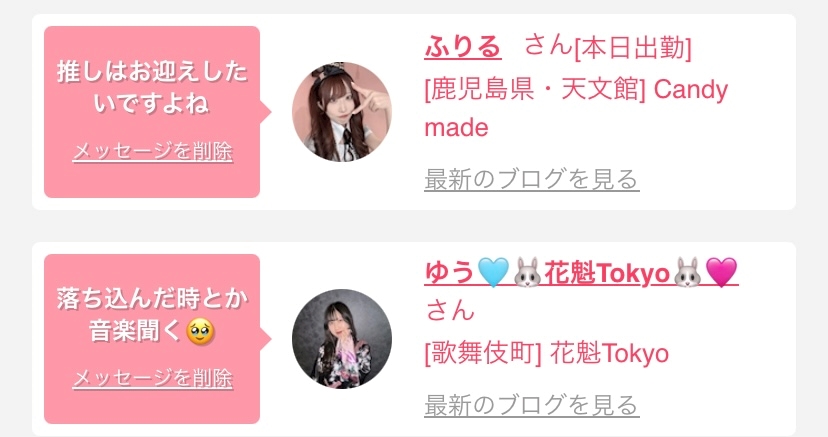828x437 pixels.
Task: Select the 推しはお迎えしたいですよね message bubble
Action: click(152, 112)
